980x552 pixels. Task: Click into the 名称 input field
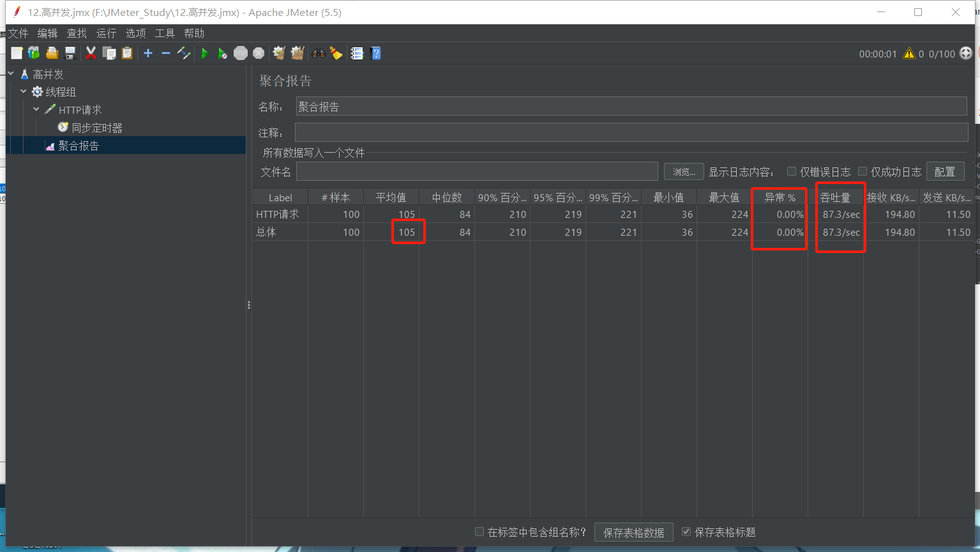(x=631, y=106)
